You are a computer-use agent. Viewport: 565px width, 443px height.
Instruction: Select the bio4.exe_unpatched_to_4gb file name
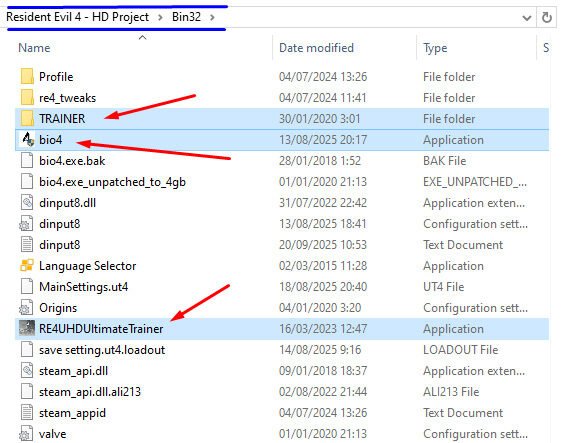click(x=112, y=182)
